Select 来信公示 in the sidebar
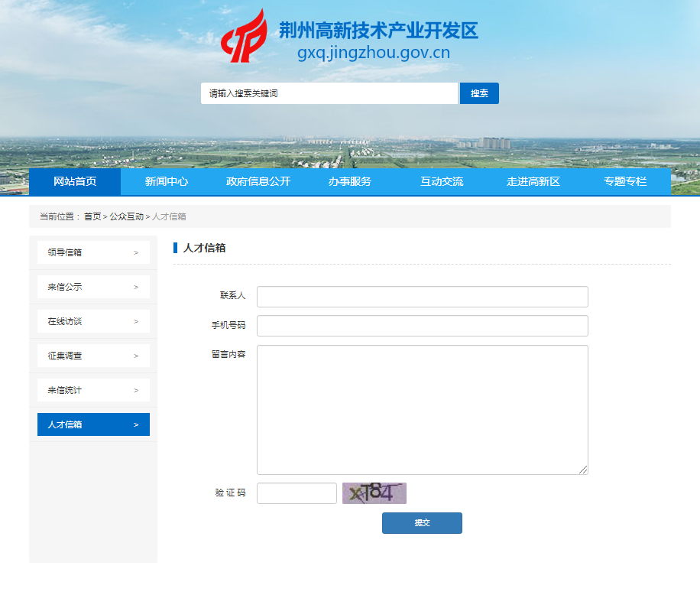The image size is (700, 595). pos(93,287)
